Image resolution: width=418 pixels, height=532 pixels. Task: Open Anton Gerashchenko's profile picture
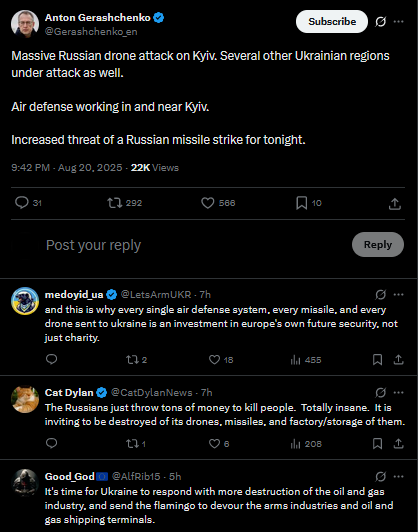point(25,23)
